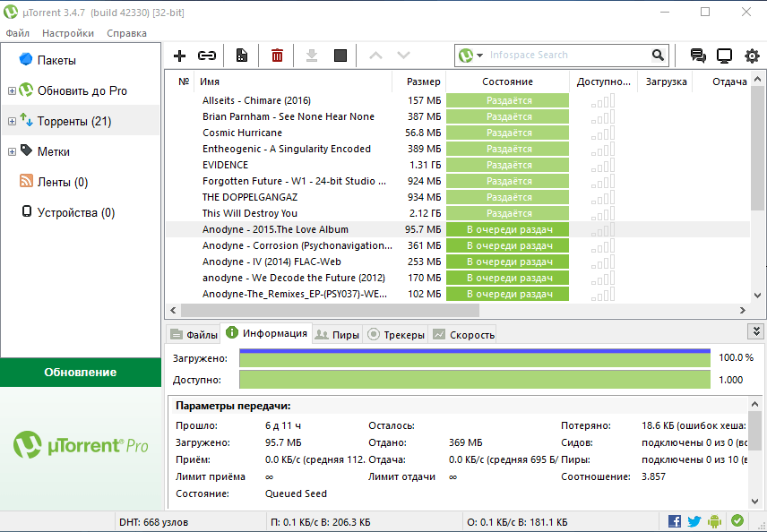The width and height of the screenshot is (767, 532).
Task: Click the Facebook icon in status bar
Action: coord(675,521)
